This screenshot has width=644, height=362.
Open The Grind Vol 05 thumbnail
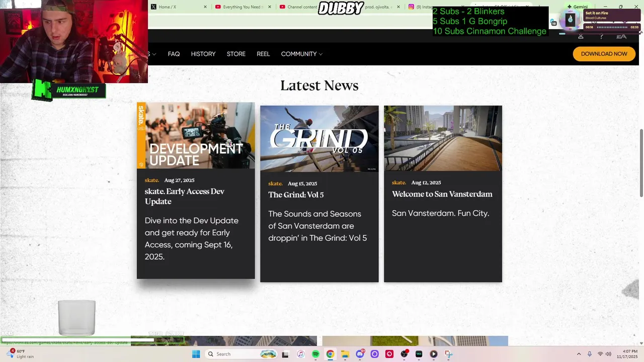(319, 138)
